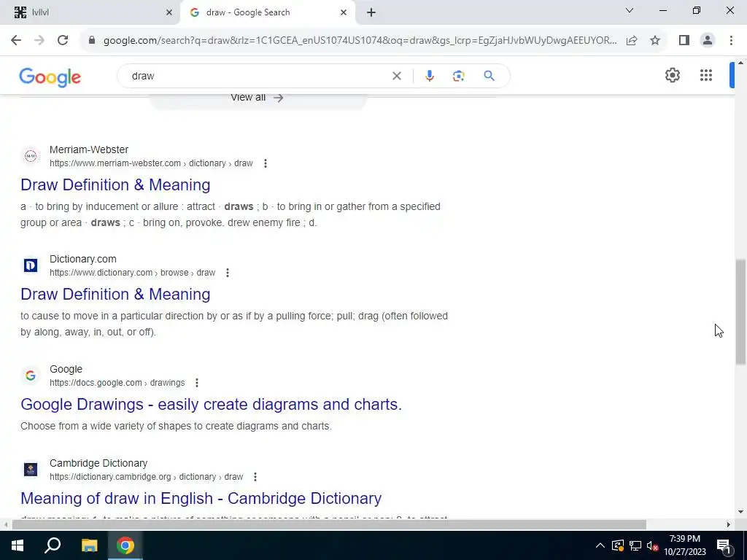Search by image with Google Lens icon
This screenshot has width=747, height=560.
coord(458,76)
